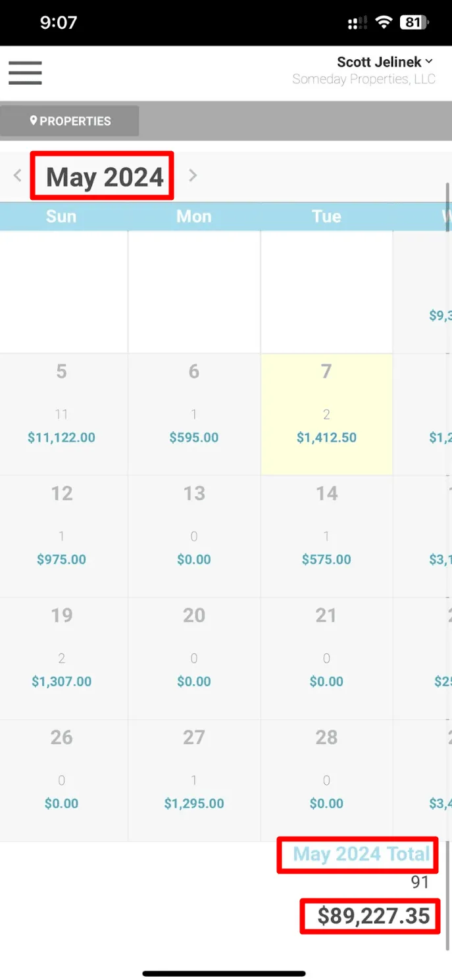Open $1,295.00 amount on May 27
Image resolution: width=452 pixels, height=980 pixels.
pyautogui.click(x=194, y=803)
